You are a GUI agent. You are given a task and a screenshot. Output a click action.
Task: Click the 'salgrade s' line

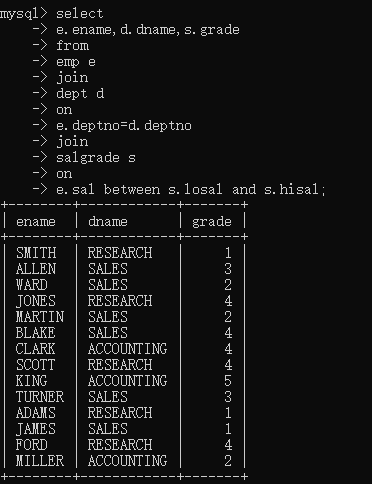(96, 158)
